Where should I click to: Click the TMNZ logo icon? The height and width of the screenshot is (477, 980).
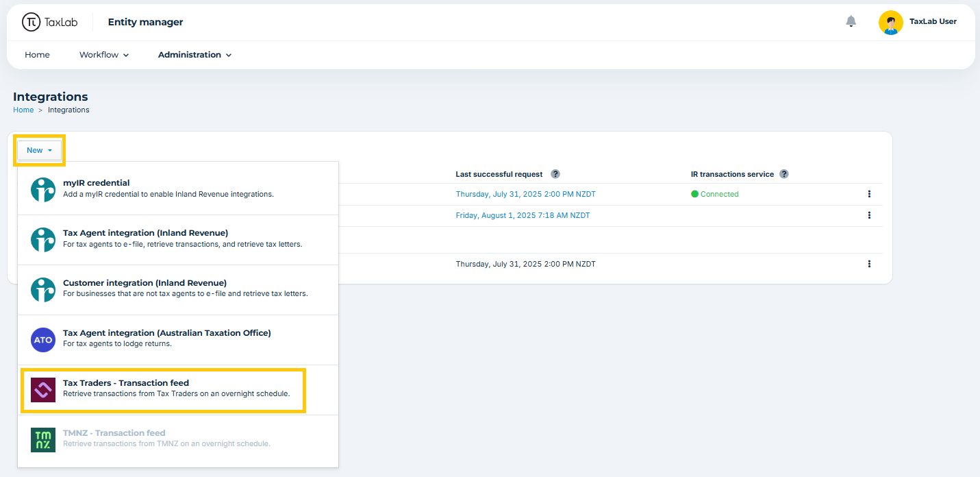pos(43,440)
